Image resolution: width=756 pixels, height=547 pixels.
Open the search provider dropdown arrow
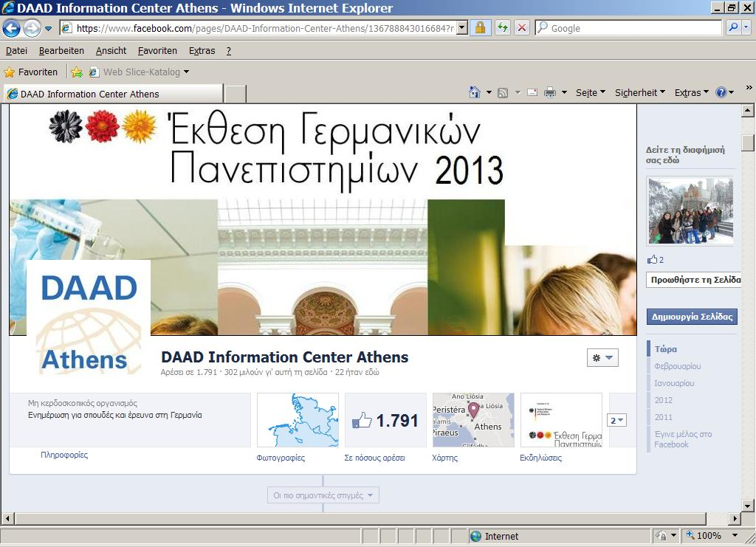click(746, 28)
